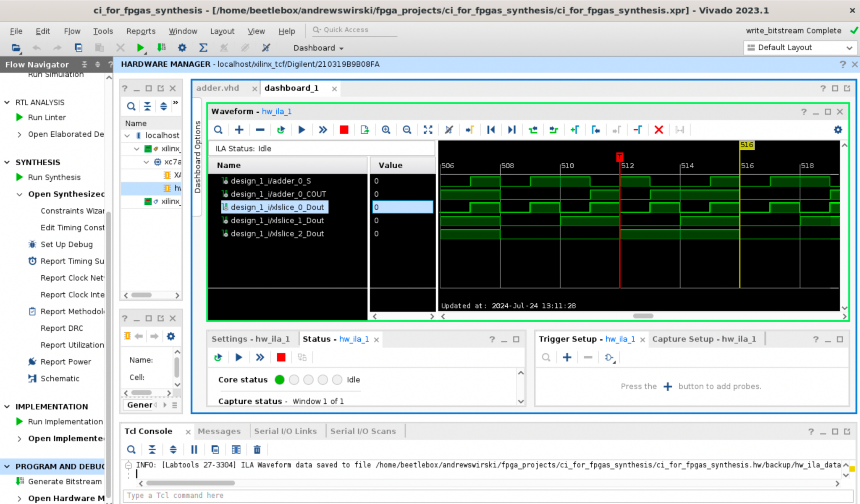Screen dimensions: 860x504
Task: Collapse the SYNTHESIS section
Action: click(7, 162)
